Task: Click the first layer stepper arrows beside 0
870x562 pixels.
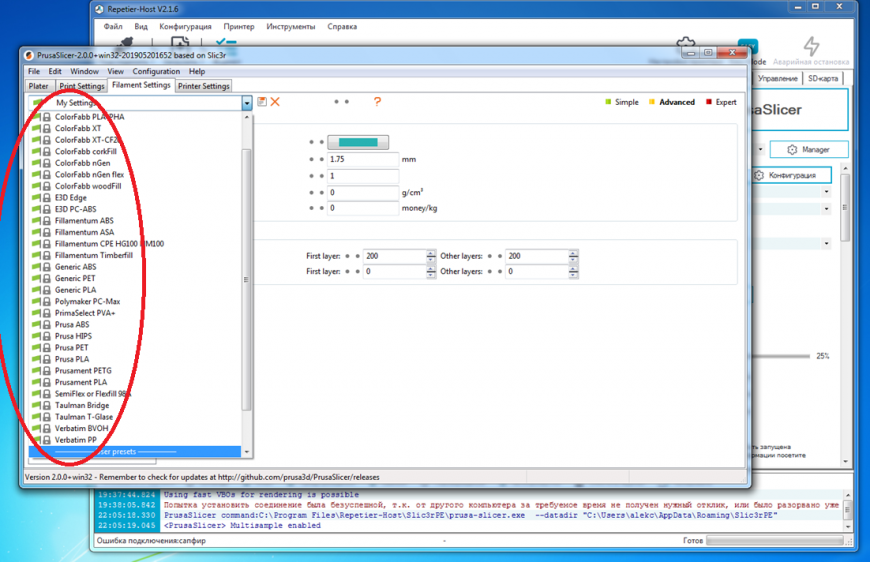Action: click(431, 272)
